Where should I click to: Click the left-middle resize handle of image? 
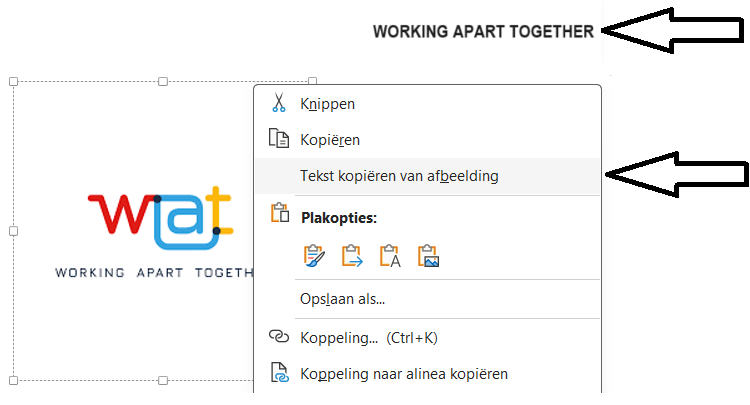13,230
